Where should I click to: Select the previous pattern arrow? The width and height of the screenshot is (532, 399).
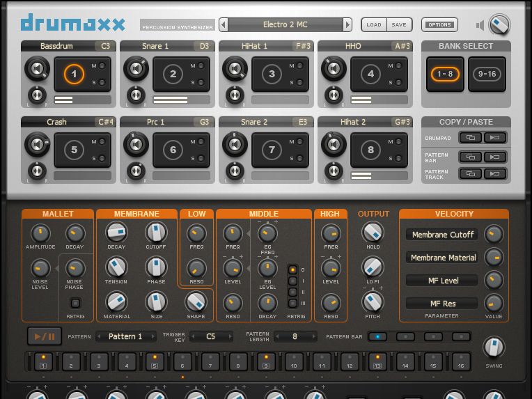(x=99, y=336)
